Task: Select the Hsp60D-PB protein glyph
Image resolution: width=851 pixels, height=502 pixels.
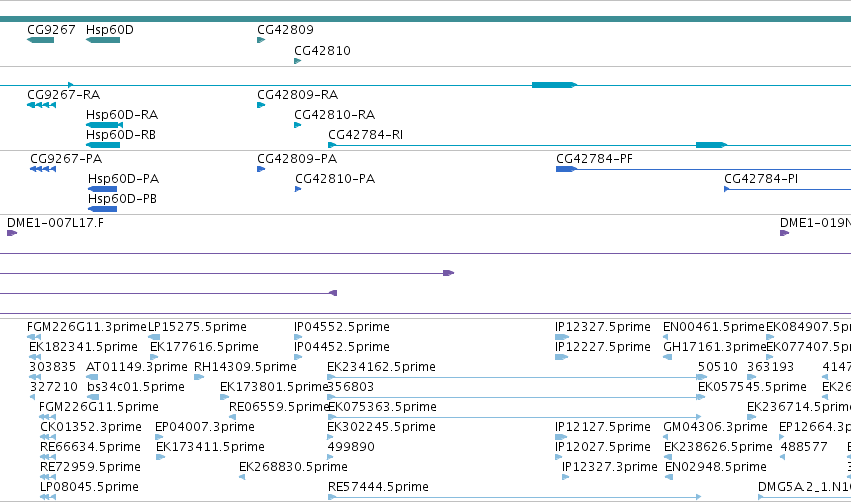Action: [102, 209]
